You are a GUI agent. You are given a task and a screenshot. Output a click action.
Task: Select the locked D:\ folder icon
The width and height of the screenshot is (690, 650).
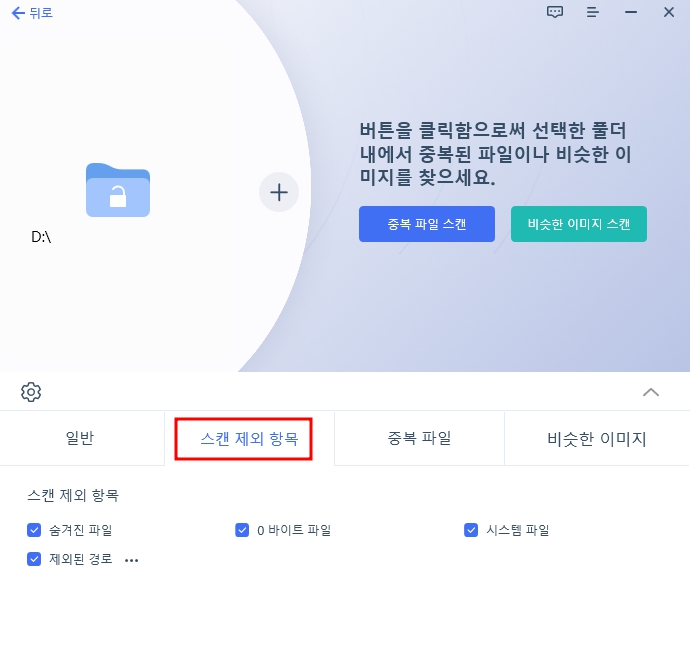tap(117, 190)
